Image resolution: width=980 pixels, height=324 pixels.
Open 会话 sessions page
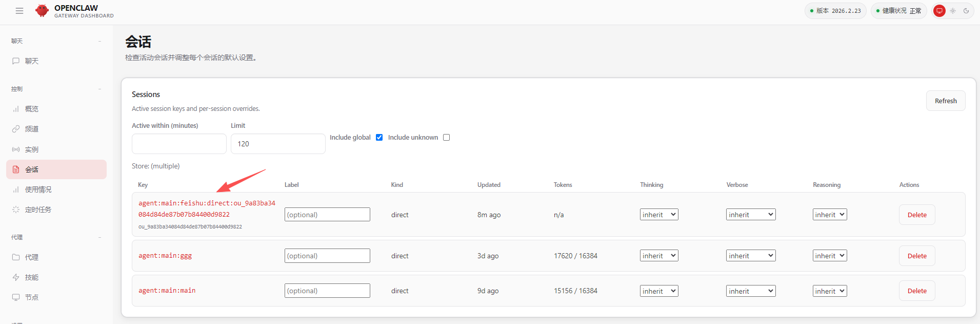pyautogui.click(x=56, y=169)
